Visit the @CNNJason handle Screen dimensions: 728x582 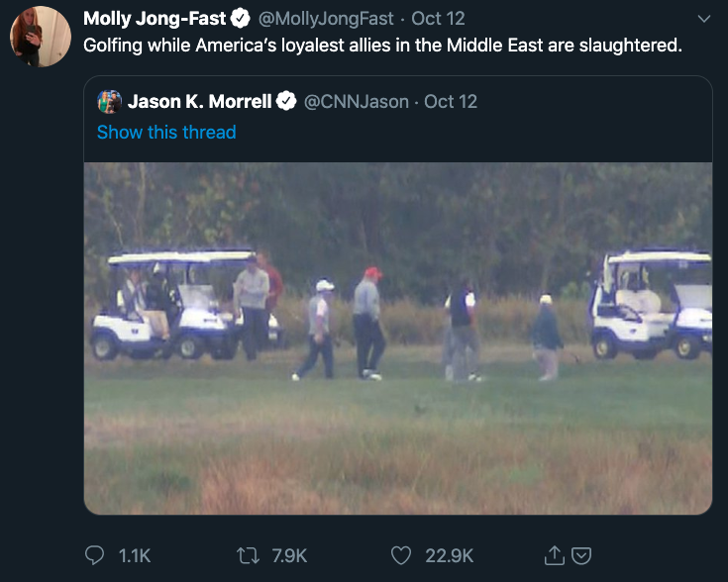click(357, 102)
